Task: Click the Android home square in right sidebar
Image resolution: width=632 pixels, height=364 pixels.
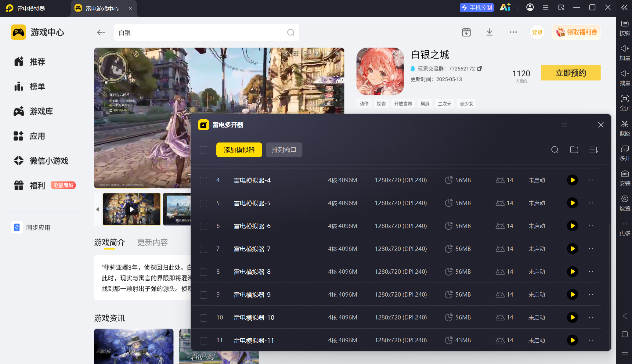Action: [625, 334]
